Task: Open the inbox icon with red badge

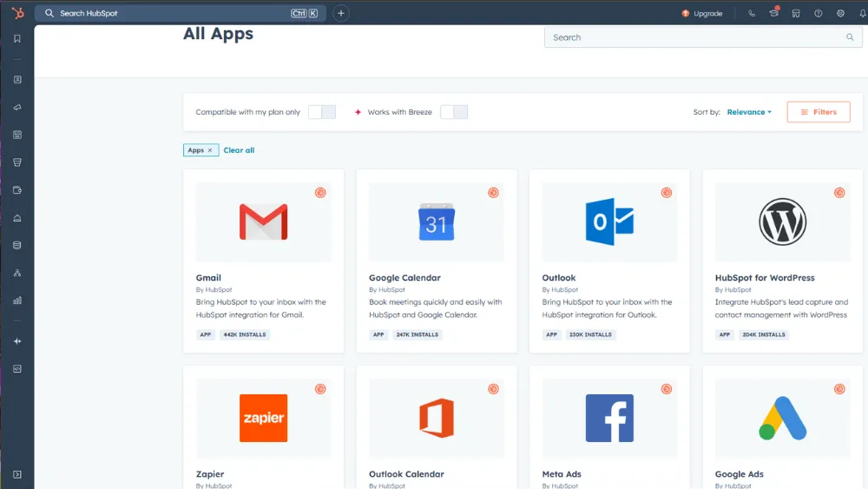Action: (x=774, y=13)
